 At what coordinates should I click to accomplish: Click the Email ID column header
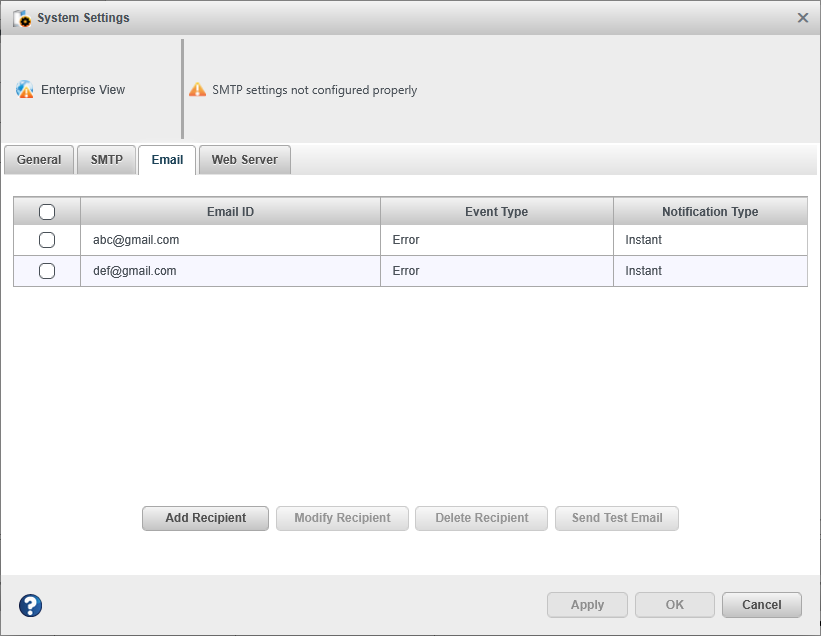click(x=230, y=212)
